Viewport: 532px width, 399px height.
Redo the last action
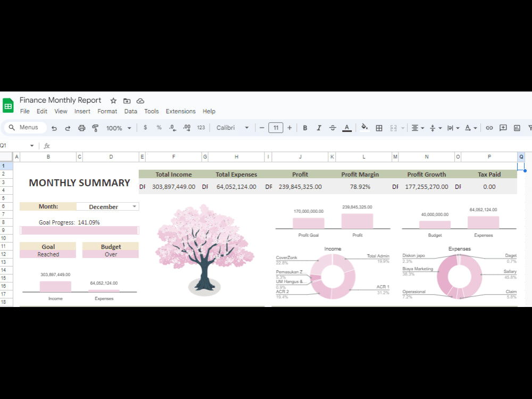pyautogui.click(x=68, y=128)
